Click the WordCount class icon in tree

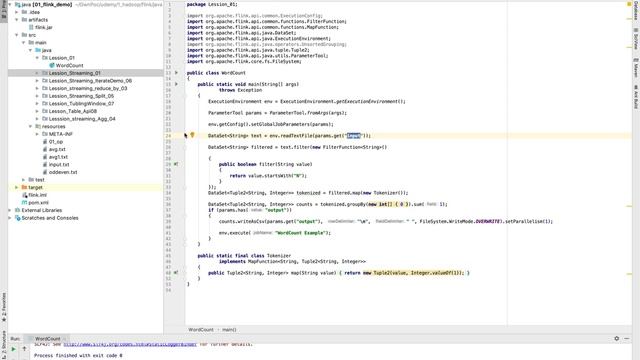coord(52,65)
